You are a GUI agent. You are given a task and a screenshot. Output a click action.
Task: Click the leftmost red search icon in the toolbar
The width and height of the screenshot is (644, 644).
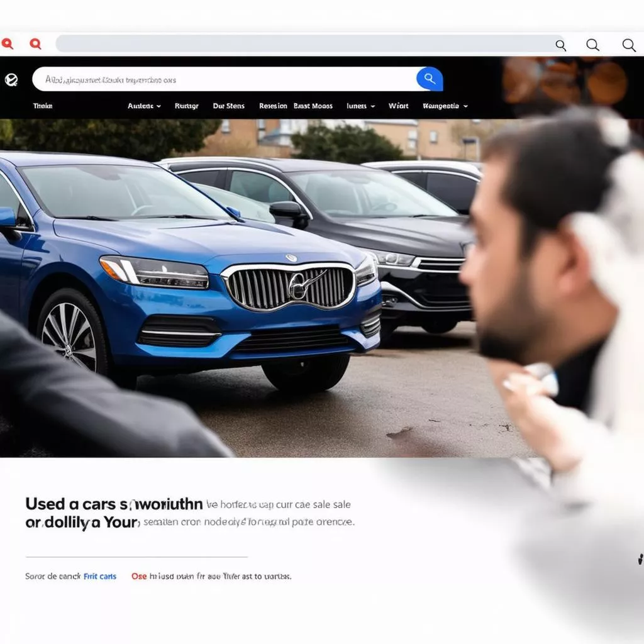8,43
